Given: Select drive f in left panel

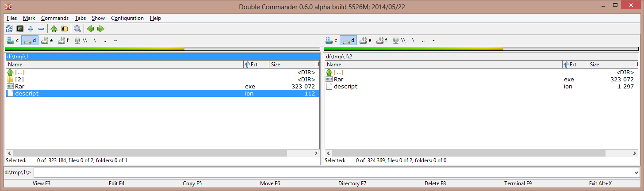Looking at the screenshot, I should coord(64,40).
